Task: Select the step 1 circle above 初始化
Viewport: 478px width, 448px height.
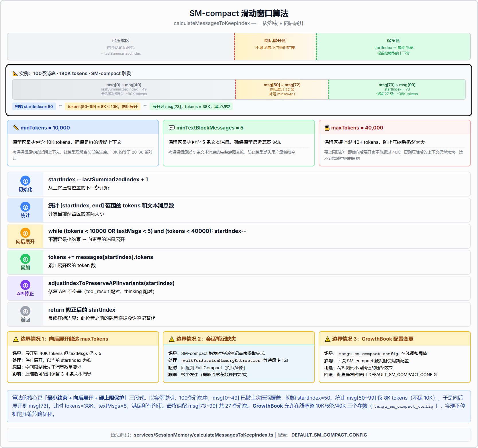Action: point(25,181)
